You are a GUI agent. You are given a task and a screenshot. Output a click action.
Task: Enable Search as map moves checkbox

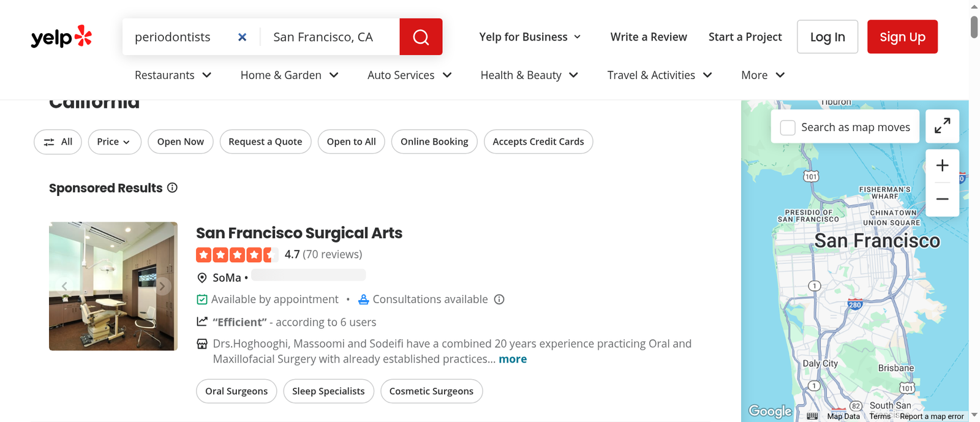click(x=788, y=127)
